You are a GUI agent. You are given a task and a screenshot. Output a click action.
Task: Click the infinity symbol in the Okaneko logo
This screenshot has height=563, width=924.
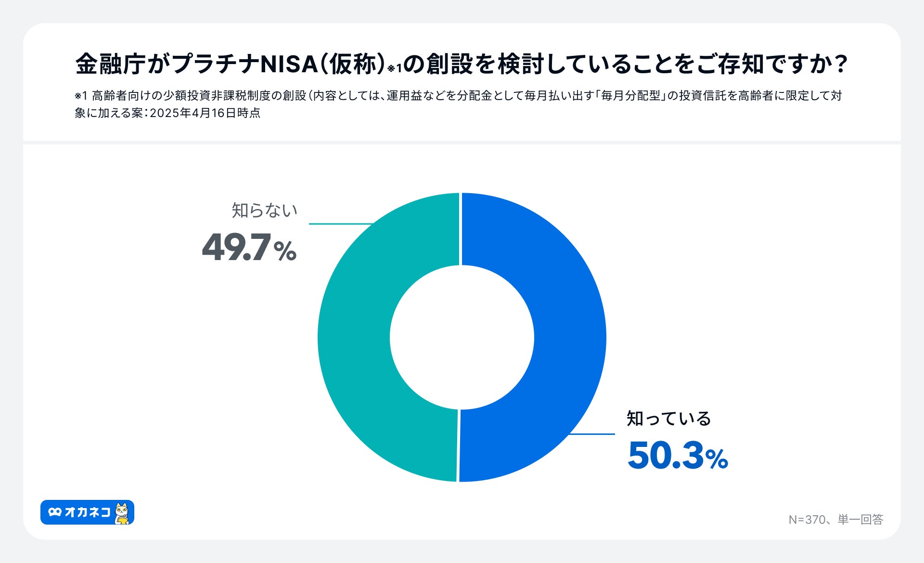[x=55, y=512]
